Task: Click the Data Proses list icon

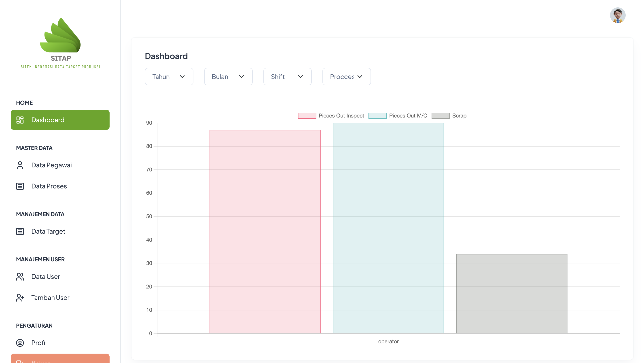Action: point(20,186)
